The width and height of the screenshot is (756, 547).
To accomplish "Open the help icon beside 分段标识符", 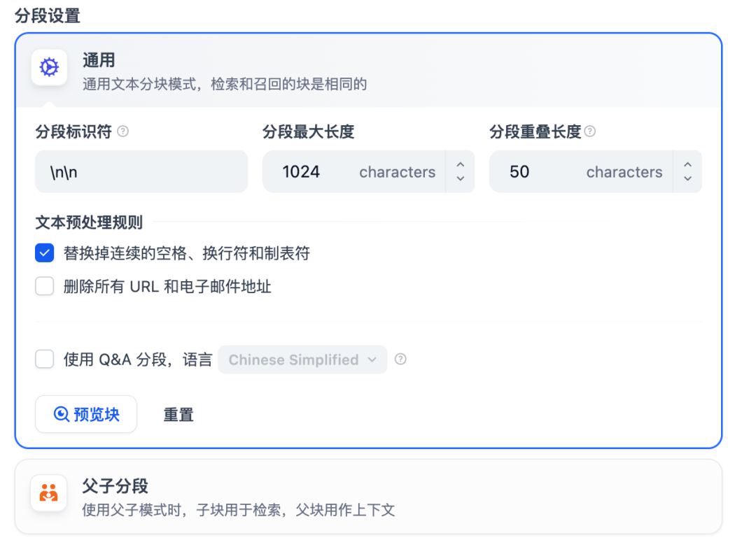I will 123,132.
